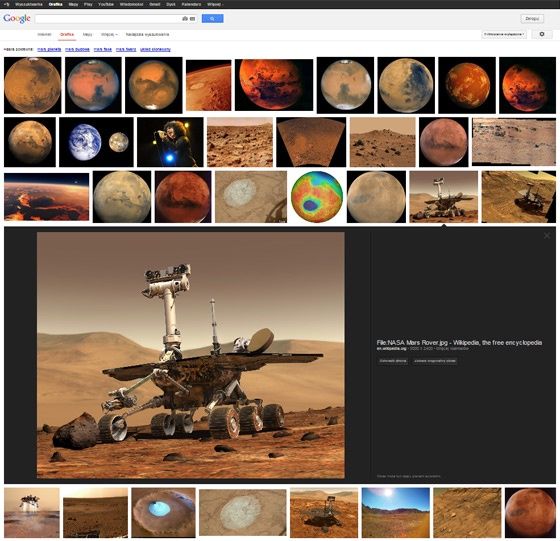Open the blue sky desert landscape thumbnail
Viewport: 560px width, 541px height.
click(396, 512)
